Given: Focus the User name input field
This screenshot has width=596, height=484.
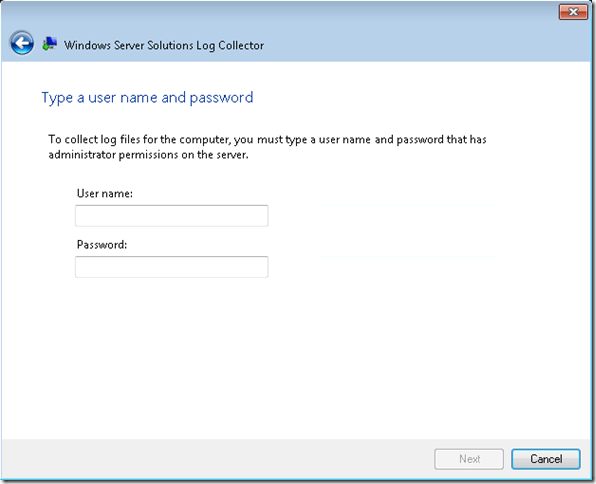Looking at the screenshot, I should coord(171,216).
